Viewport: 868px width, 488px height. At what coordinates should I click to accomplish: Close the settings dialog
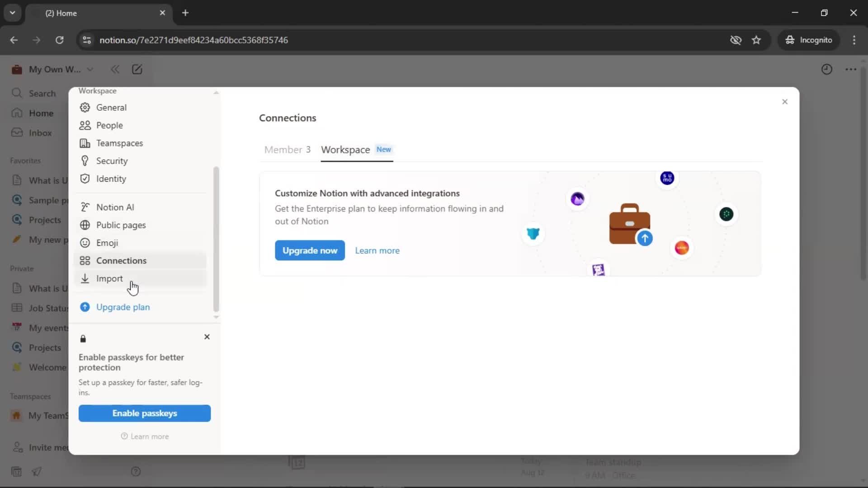point(785,102)
